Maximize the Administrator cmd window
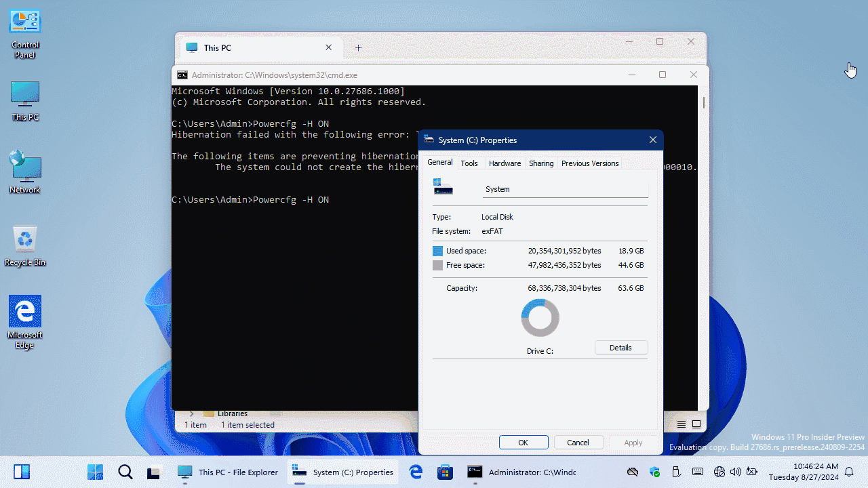The width and height of the screenshot is (868, 488). 663,75
